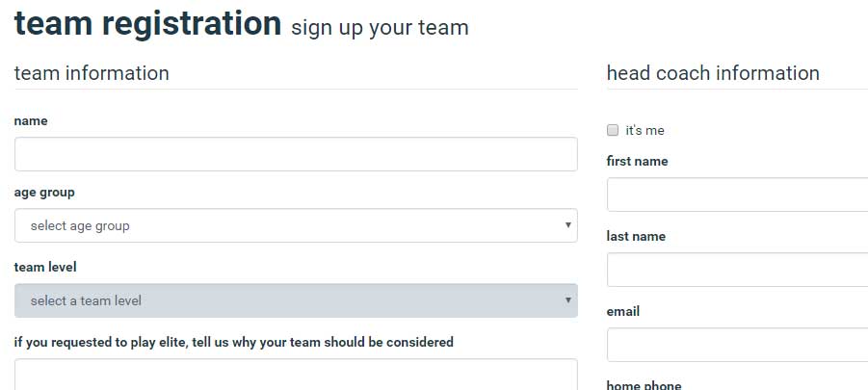Focus the head coach last name field

737,270
